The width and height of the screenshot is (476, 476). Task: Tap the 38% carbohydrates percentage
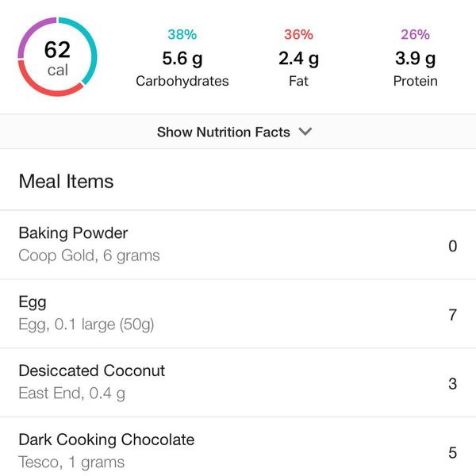coord(182,35)
